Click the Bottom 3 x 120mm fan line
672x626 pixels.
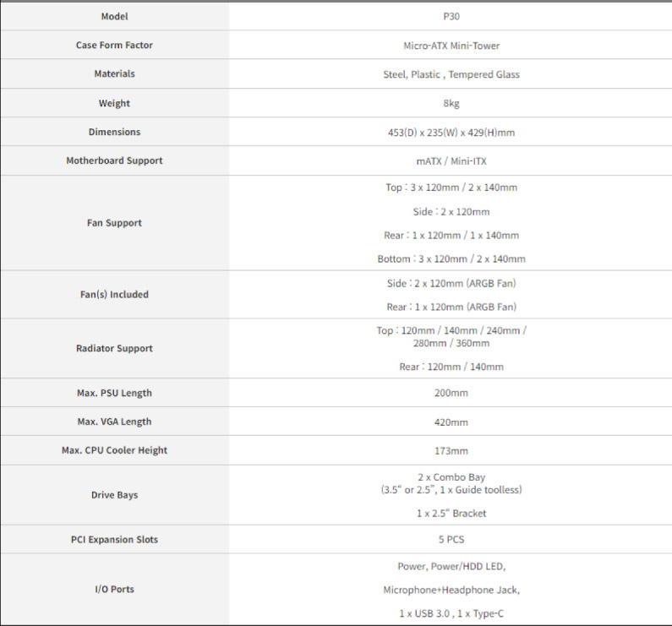[451, 259]
